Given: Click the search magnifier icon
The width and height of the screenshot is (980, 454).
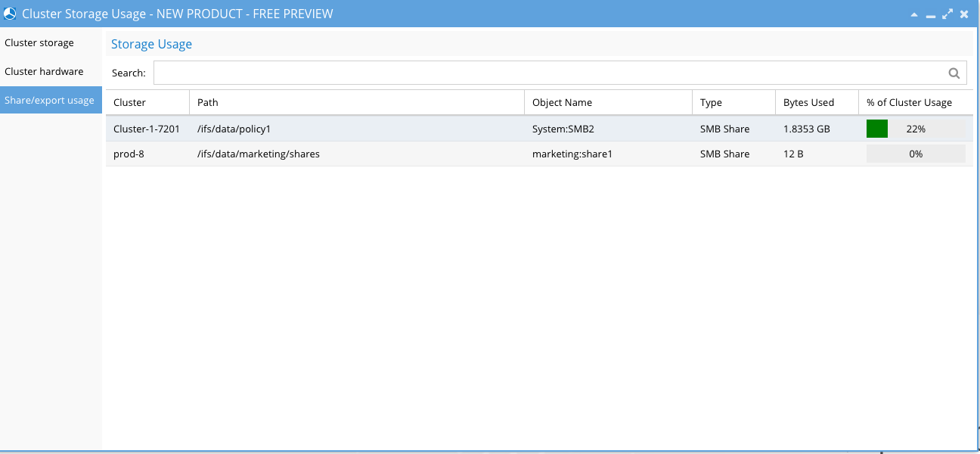Looking at the screenshot, I should coord(954,73).
